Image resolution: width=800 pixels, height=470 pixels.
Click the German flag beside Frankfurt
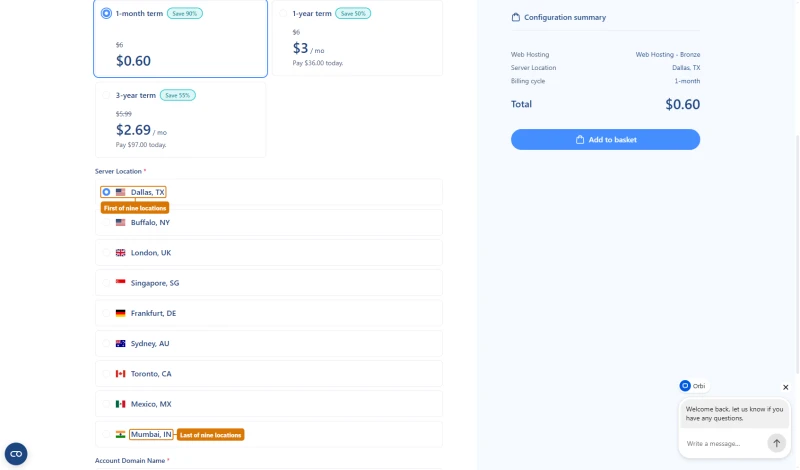tap(120, 313)
